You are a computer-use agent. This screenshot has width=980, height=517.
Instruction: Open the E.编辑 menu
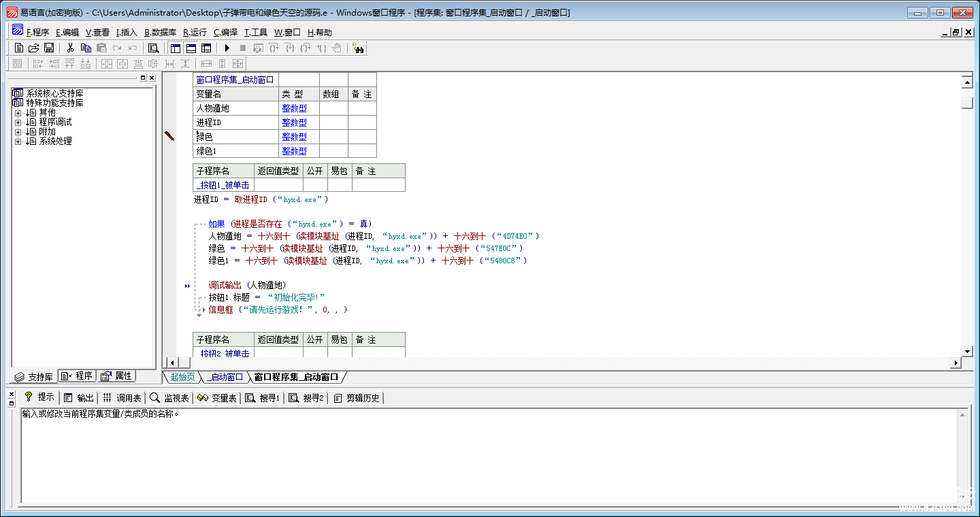pos(67,32)
